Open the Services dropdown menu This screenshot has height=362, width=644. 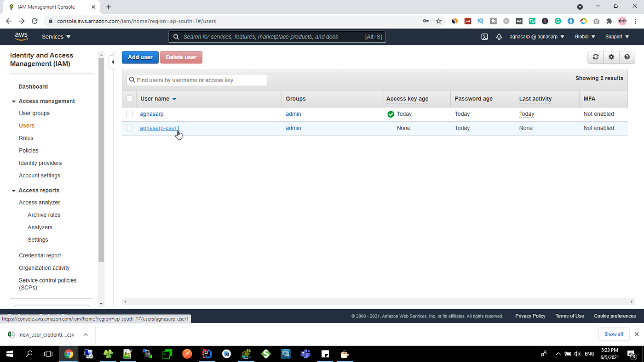click(x=56, y=37)
